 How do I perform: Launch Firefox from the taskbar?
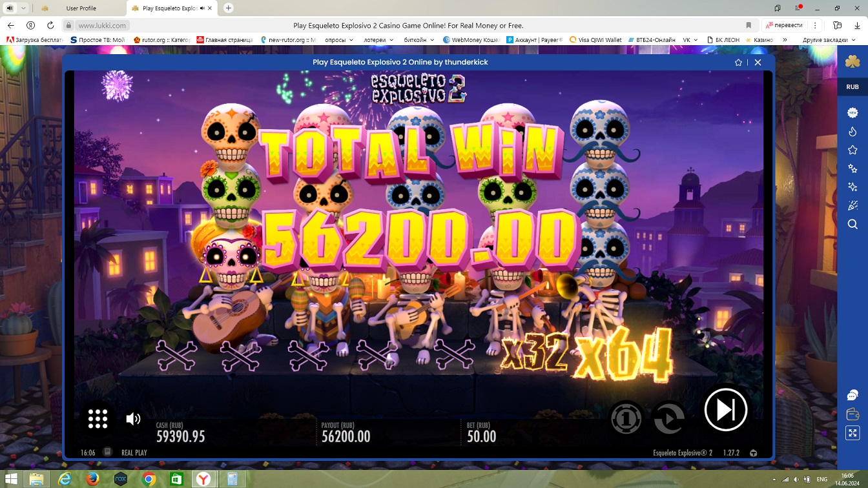[x=93, y=479]
